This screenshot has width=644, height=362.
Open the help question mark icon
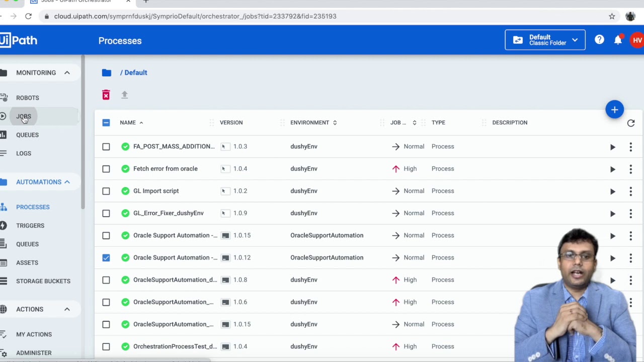pyautogui.click(x=599, y=40)
